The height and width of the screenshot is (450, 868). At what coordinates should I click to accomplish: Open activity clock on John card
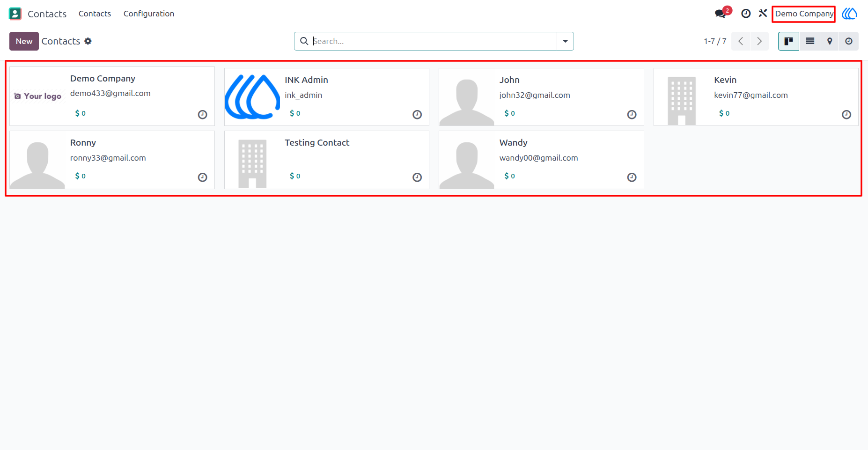632,115
